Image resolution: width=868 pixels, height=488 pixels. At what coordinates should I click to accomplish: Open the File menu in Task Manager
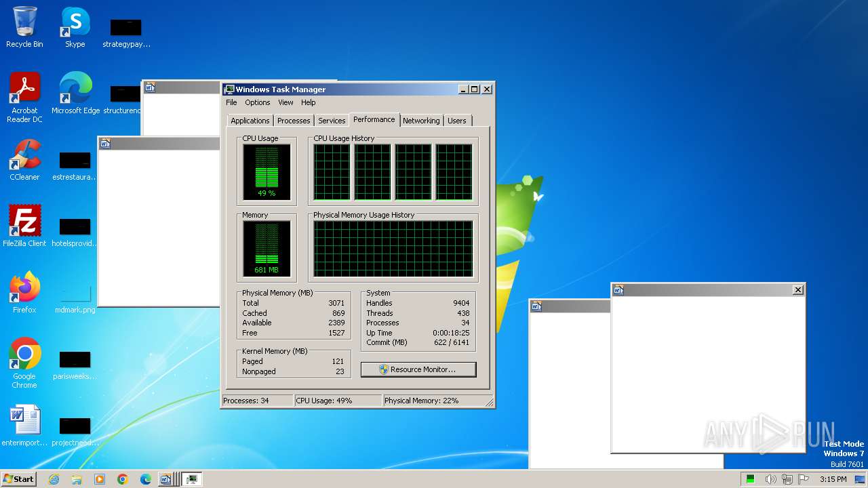coord(231,102)
